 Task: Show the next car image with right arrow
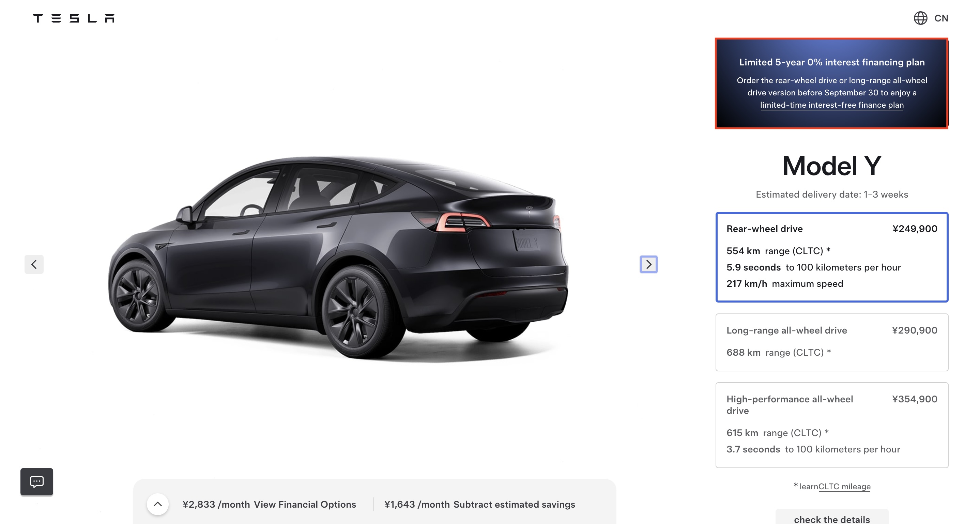click(649, 264)
